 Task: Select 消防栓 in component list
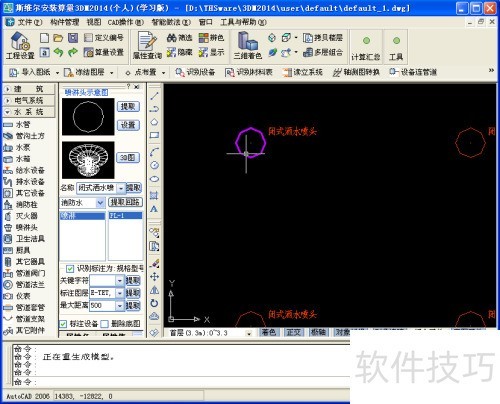pos(21,205)
